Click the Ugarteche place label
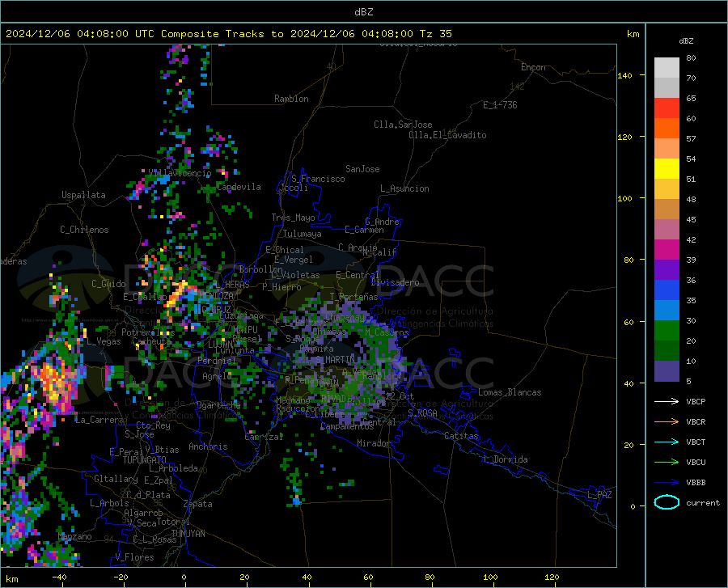 click(218, 405)
